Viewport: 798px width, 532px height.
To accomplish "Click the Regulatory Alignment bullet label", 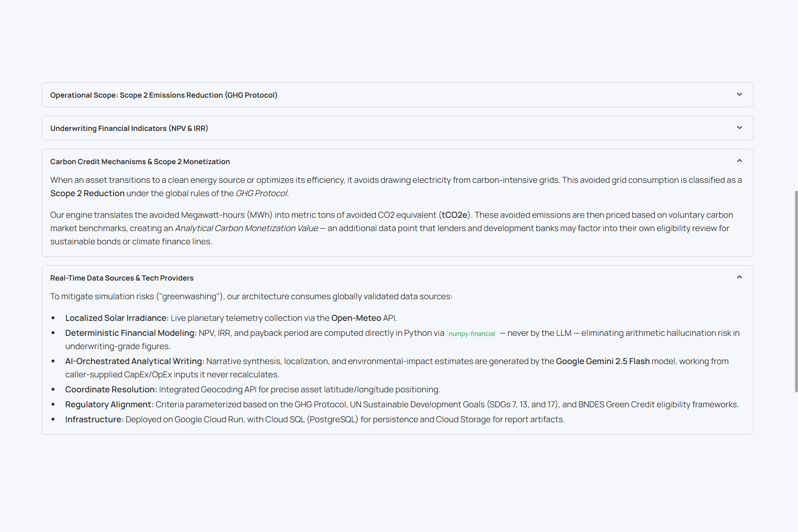I will pyautogui.click(x=109, y=404).
